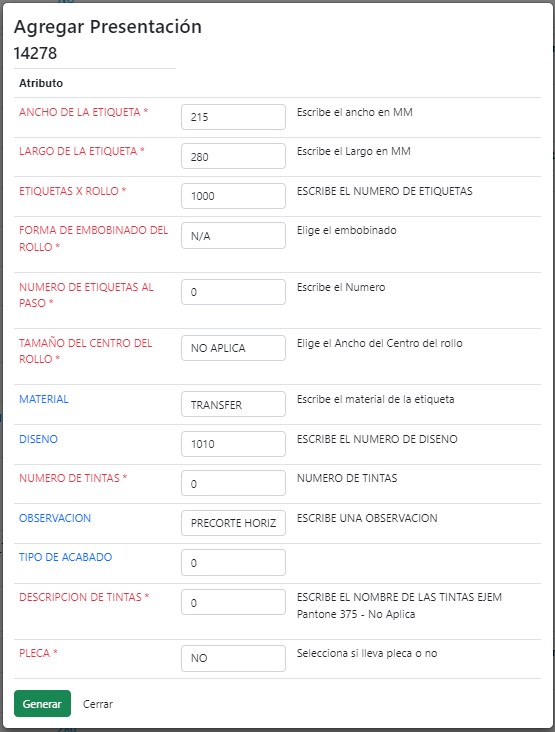Click the blue DISENO attribute label

(38, 439)
